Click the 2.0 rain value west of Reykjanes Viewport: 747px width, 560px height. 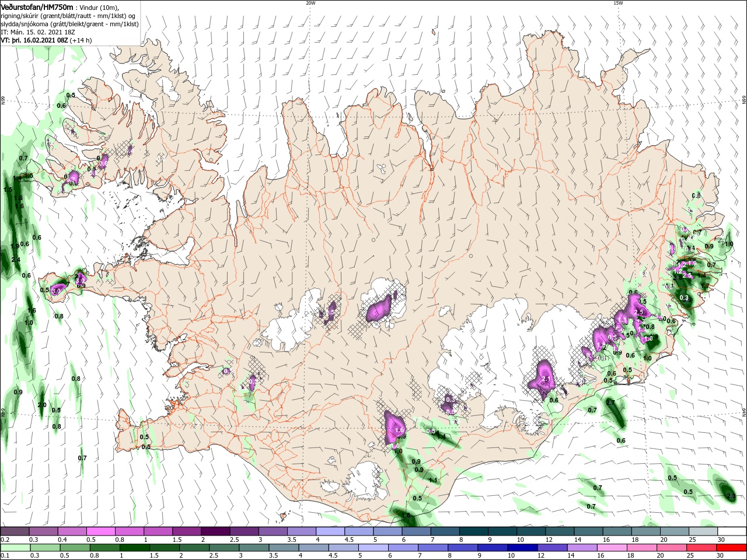pyautogui.click(x=42, y=405)
